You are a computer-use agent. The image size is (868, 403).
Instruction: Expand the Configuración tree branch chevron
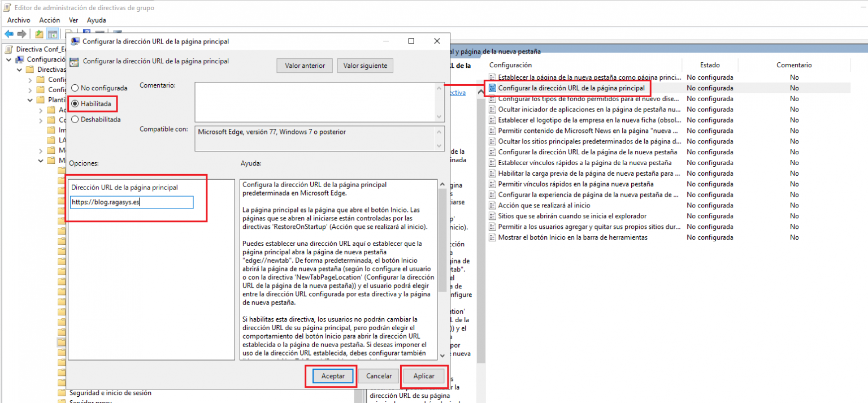pos(8,59)
